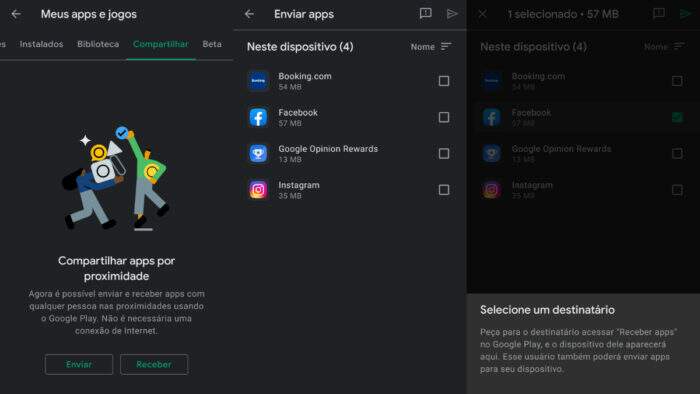Screen dimensions: 700x394
Task: Tap back arrow on Enviar apps screen
Action: 249,14
